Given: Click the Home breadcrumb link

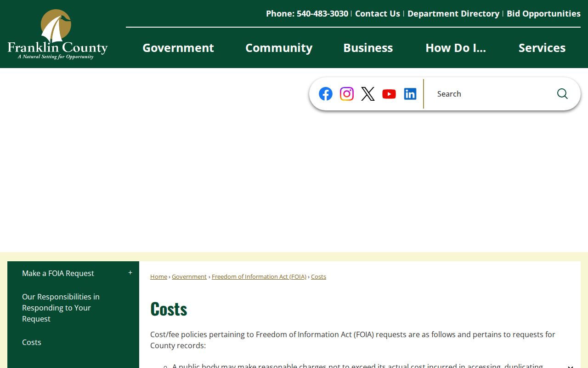Looking at the screenshot, I should click(x=158, y=276).
